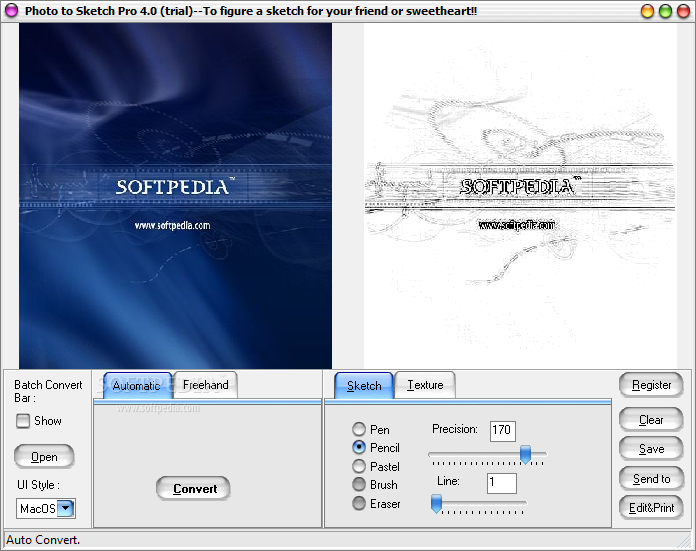696x551 pixels.
Task: Click the 'UI Style :' label
Action: click(x=38, y=485)
